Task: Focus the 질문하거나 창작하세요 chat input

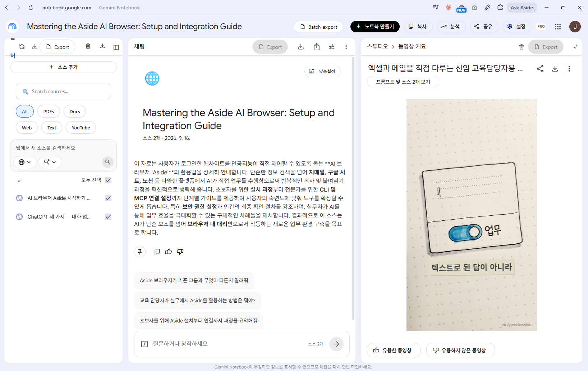Action: tap(228, 344)
